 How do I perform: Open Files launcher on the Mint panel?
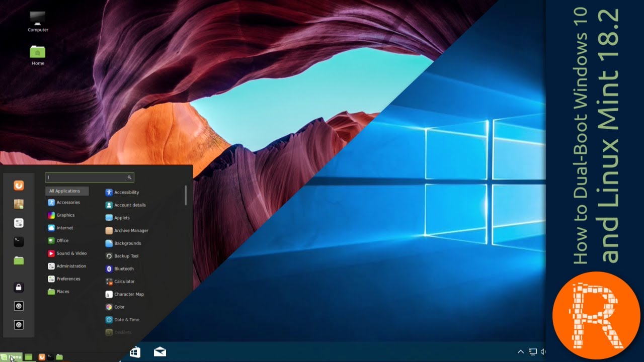[x=59, y=357]
